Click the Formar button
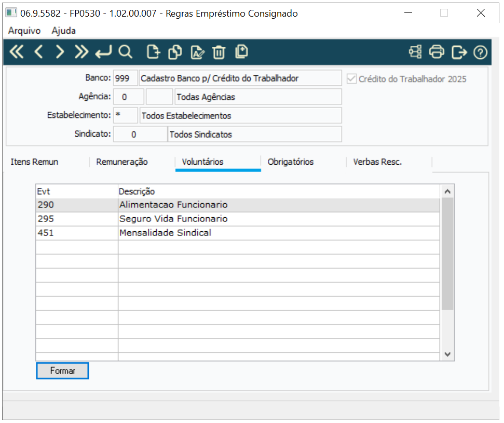 click(x=62, y=371)
